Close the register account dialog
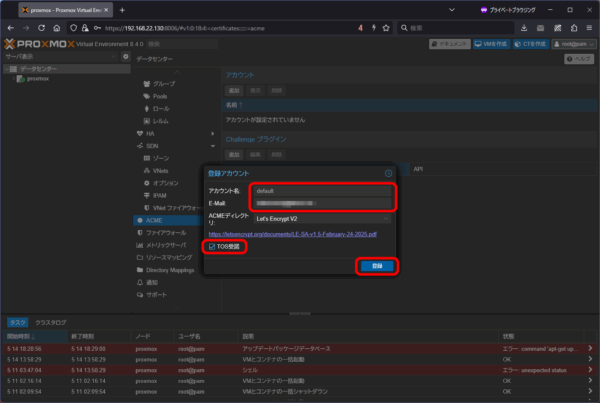 coord(388,173)
